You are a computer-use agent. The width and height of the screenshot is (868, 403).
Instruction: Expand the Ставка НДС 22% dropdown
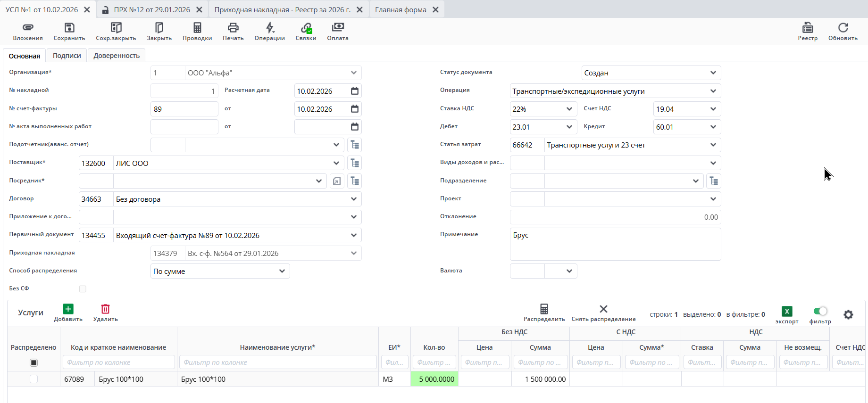coord(569,109)
